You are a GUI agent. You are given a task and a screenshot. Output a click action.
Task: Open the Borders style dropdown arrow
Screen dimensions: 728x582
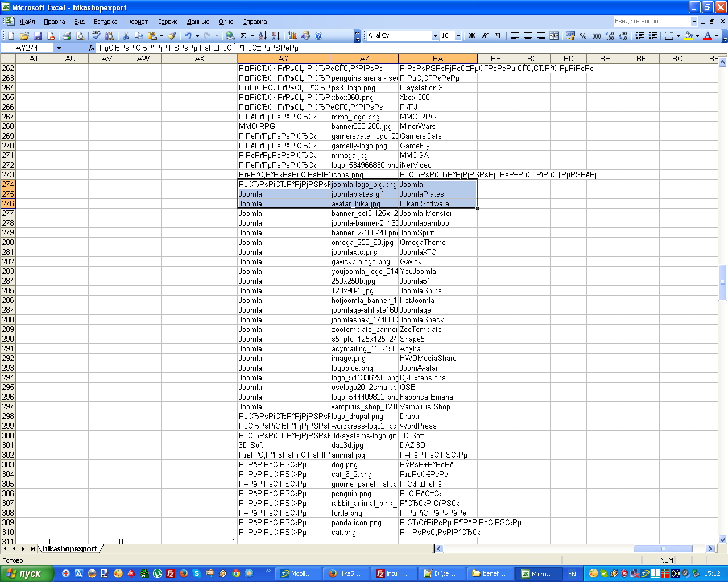click(x=678, y=36)
